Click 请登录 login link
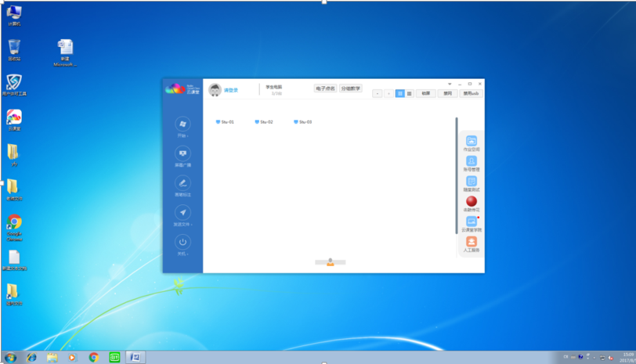636x364 pixels. tap(231, 90)
